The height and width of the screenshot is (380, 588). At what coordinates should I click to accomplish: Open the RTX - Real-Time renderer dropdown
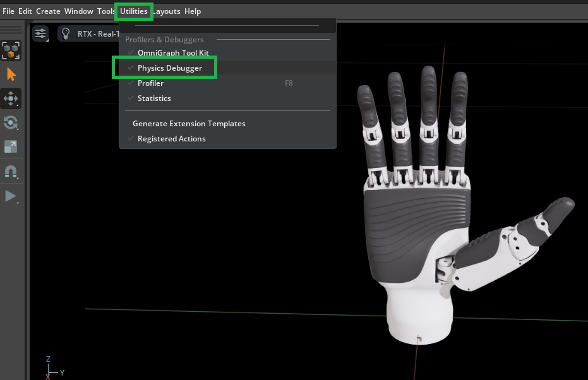click(101, 33)
